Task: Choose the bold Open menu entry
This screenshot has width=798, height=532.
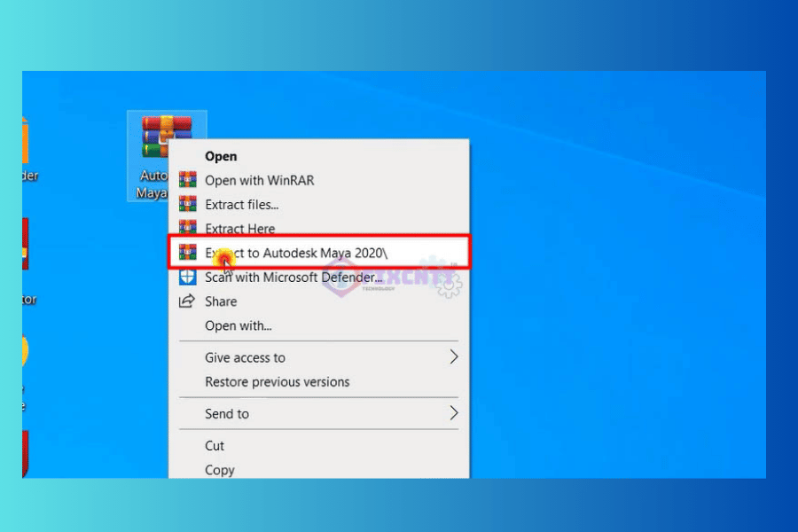Action: click(x=221, y=156)
